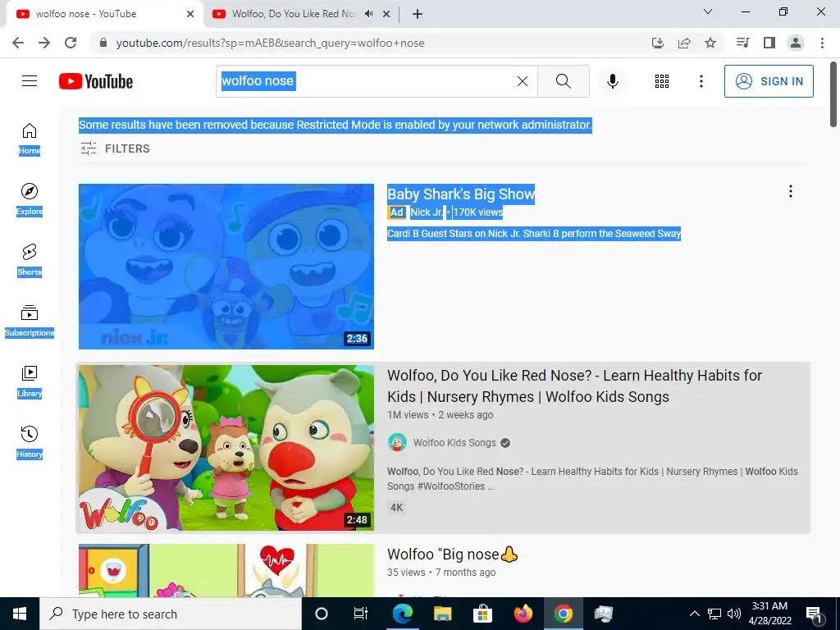The image size is (840, 630).
Task: Clear the search box with the X
Action: pos(523,81)
